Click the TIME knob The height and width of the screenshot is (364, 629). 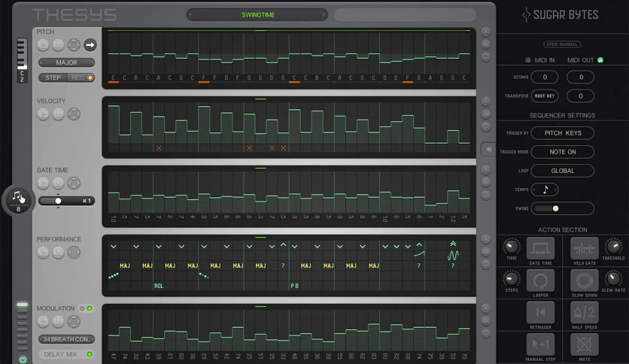[x=511, y=246]
